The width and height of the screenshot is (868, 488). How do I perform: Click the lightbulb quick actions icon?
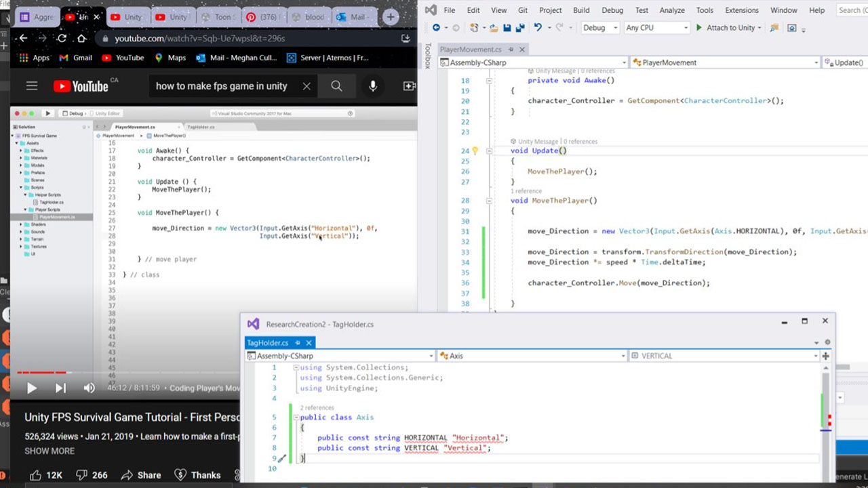pyautogui.click(x=475, y=151)
